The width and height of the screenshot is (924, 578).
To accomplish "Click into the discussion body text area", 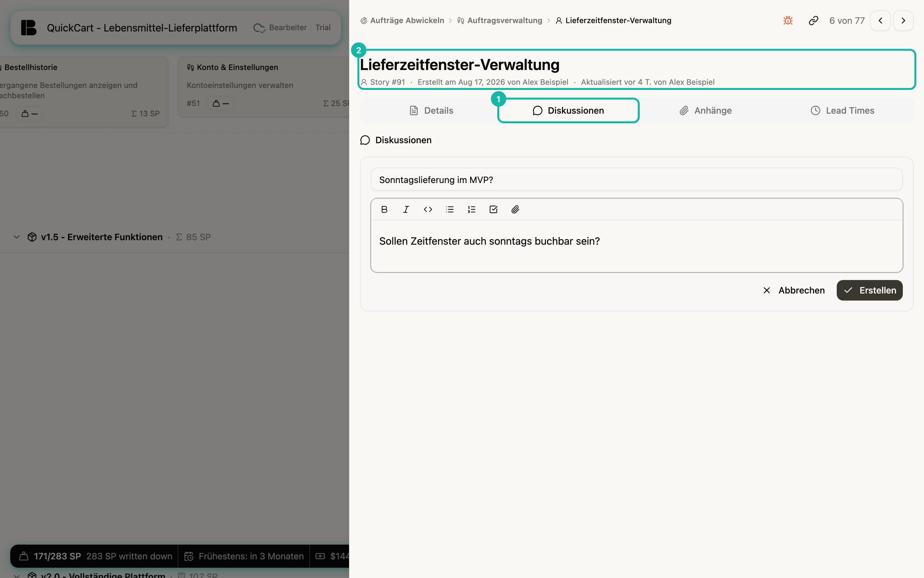I will 637,246.
